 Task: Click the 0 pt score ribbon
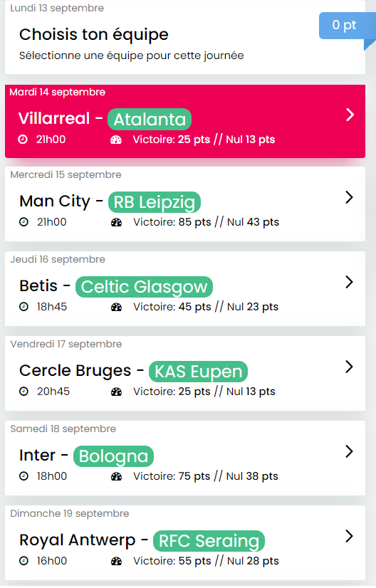344,25
